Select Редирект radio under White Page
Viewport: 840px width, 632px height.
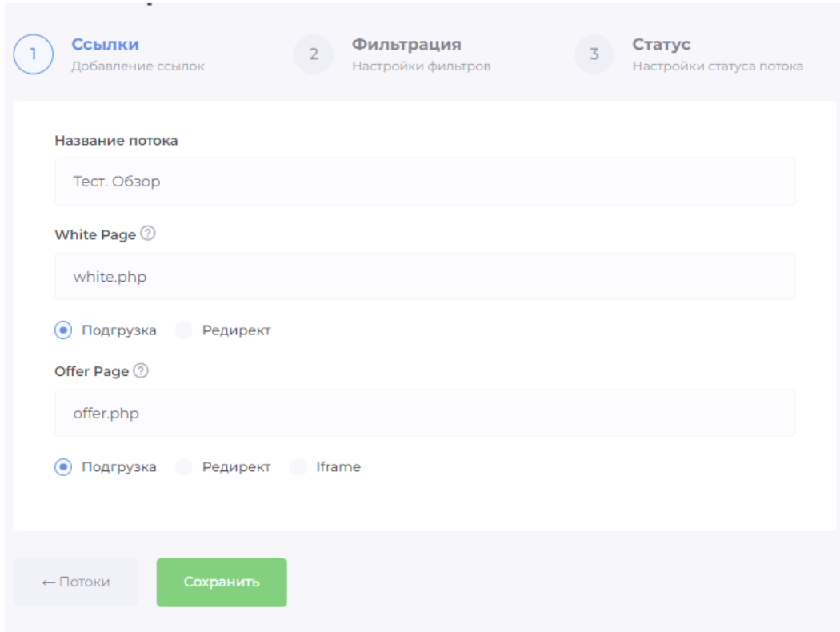pos(184,330)
